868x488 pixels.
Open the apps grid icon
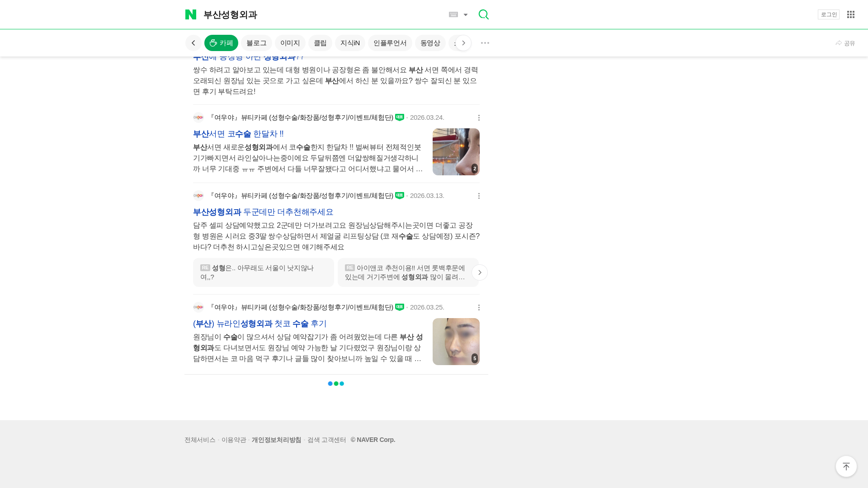pyautogui.click(x=850, y=14)
